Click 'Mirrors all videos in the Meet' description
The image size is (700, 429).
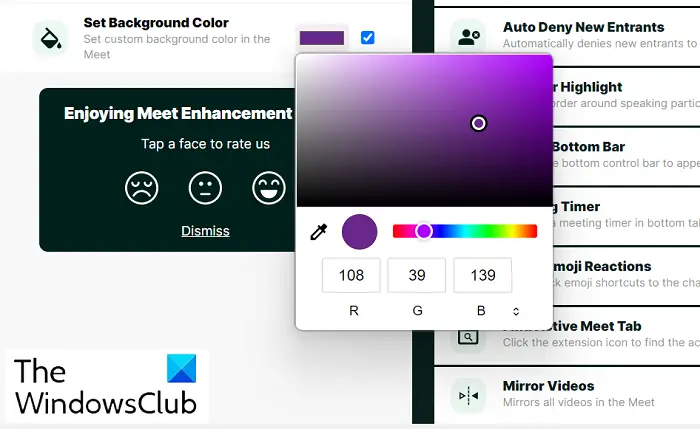tap(579, 402)
